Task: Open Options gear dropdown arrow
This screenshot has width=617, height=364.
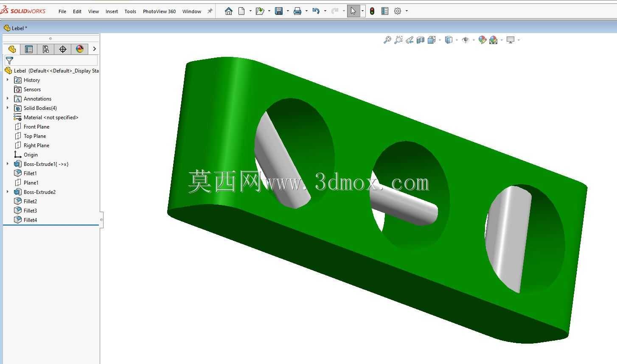Action: pyautogui.click(x=407, y=11)
